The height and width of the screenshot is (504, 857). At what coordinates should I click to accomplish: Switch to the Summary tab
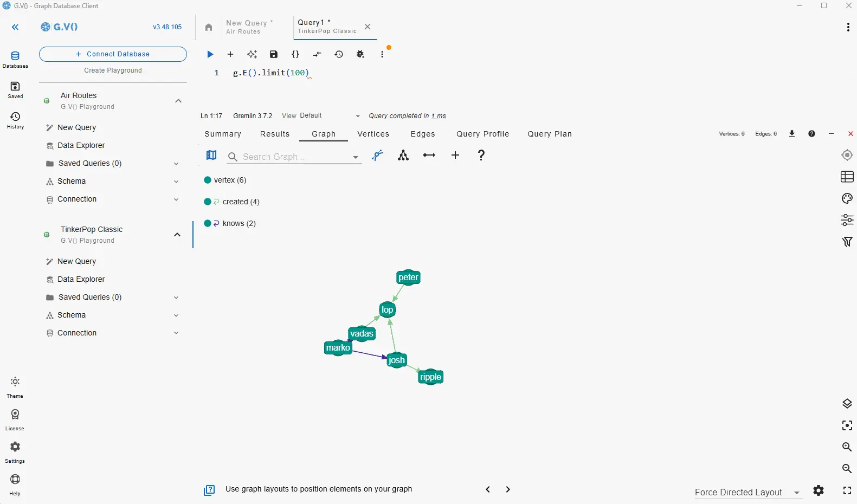pos(223,134)
